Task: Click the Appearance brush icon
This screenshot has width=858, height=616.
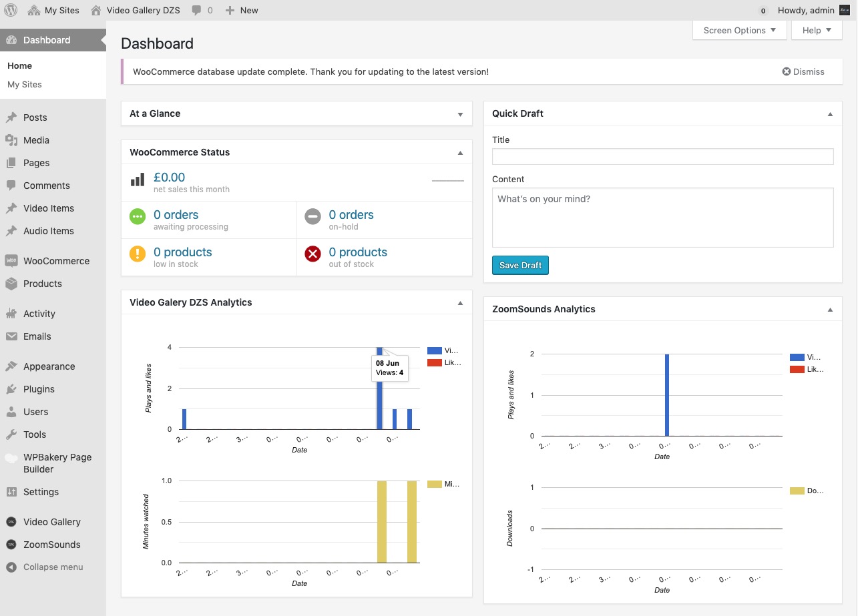Action: [11, 366]
